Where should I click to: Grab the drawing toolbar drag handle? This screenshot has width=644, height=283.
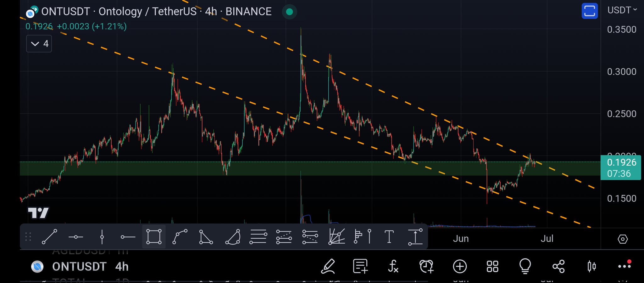28,237
